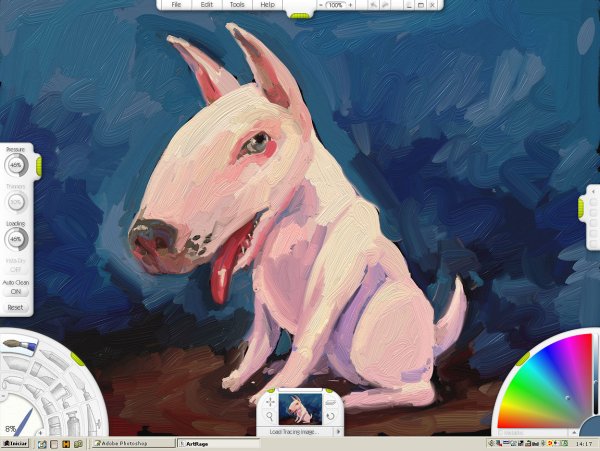Open the File menu
The width and height of the screenshot is (600, 451).
tap(177, 5)
